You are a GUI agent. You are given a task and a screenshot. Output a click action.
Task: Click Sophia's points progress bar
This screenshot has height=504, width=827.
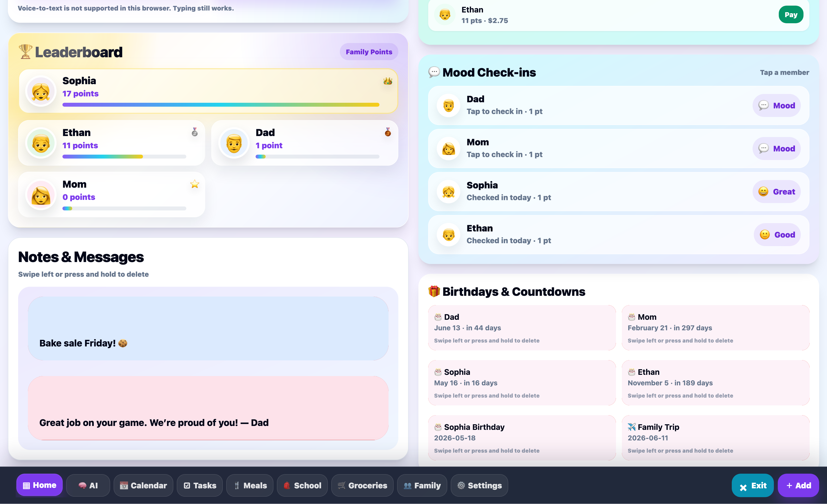tap(221, 105)
